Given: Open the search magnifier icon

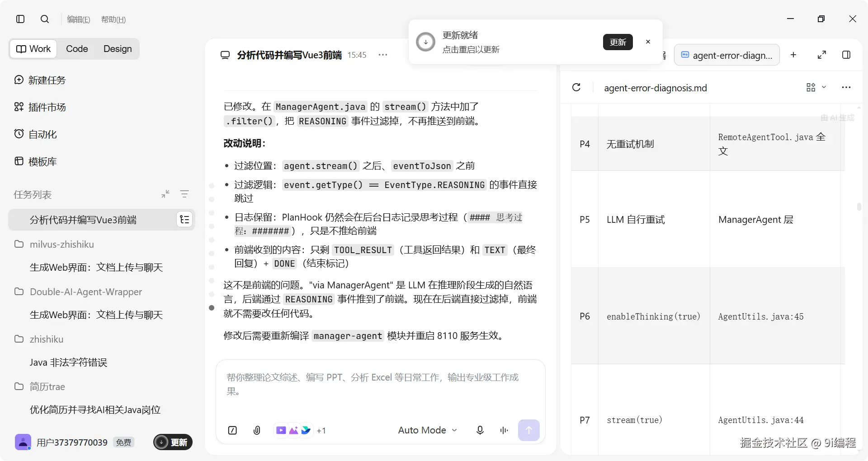Looking at the screenshot, I should (45, 19).
